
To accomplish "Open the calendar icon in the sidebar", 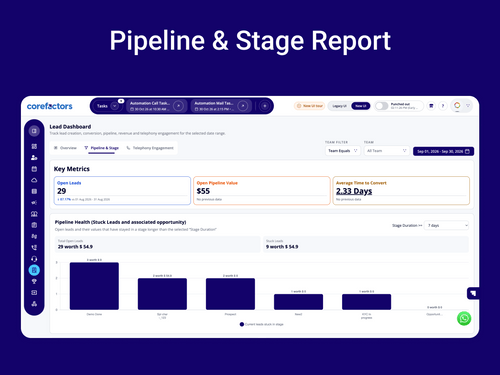I will (34, 169).
